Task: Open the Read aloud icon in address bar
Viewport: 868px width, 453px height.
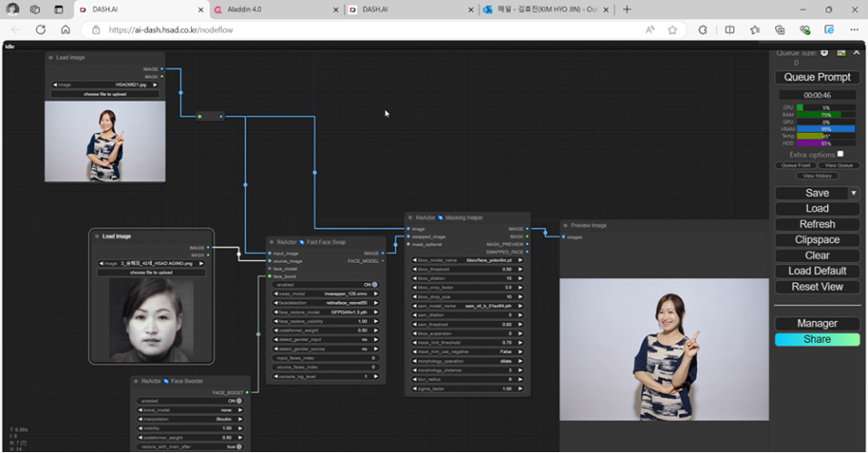Action: pyautogui.click(x=650, y=30)
